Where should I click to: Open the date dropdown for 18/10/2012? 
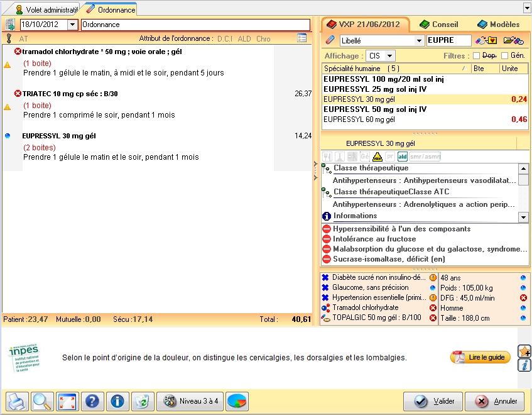point(72,25)
